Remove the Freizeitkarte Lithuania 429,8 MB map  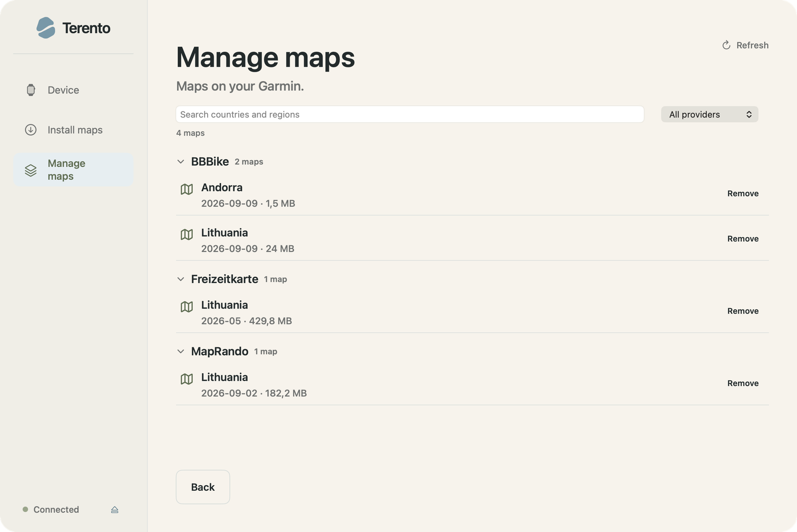point(743,311)
